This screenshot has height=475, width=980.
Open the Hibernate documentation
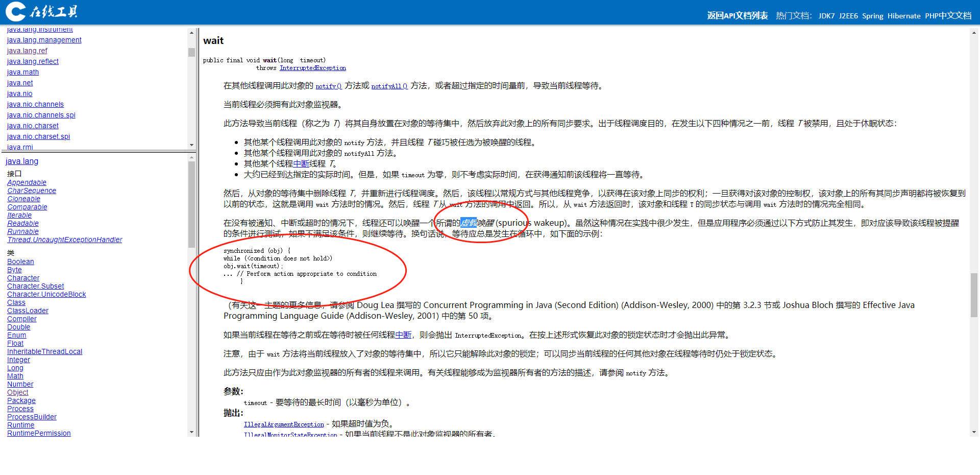click(904, 15)
